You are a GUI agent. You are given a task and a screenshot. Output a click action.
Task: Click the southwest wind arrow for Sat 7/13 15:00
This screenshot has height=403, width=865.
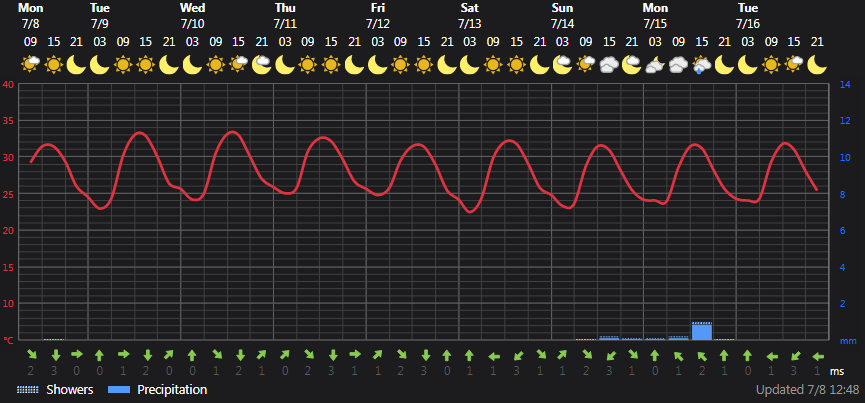[x=517, y=356]
